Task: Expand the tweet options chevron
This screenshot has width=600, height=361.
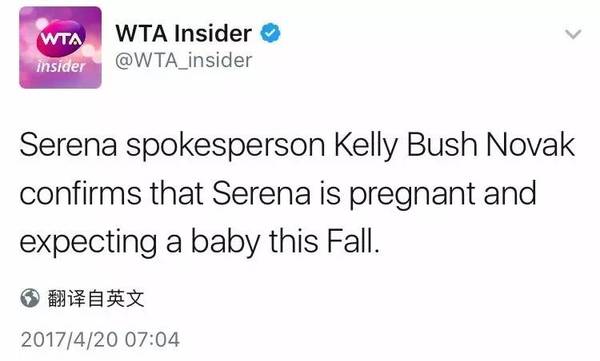Action: coord(573,34)
